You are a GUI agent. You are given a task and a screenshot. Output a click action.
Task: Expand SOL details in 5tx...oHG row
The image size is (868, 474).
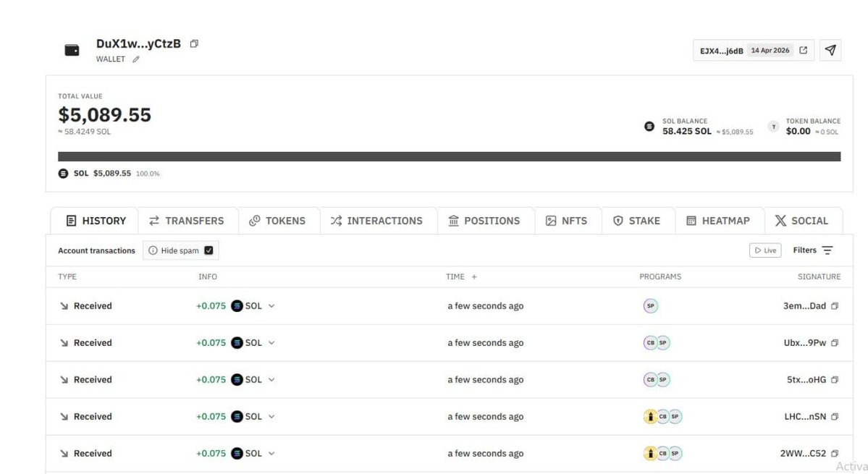click(x=271, y=380)
